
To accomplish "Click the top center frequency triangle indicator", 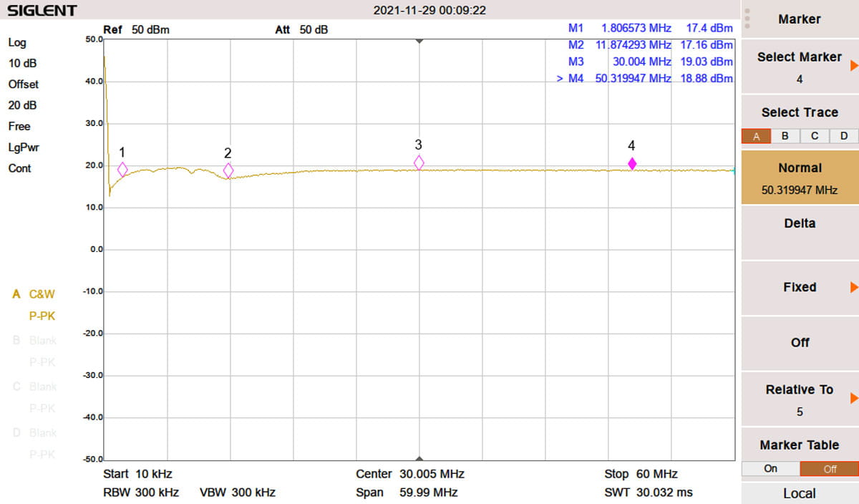I will pos(419,42).
